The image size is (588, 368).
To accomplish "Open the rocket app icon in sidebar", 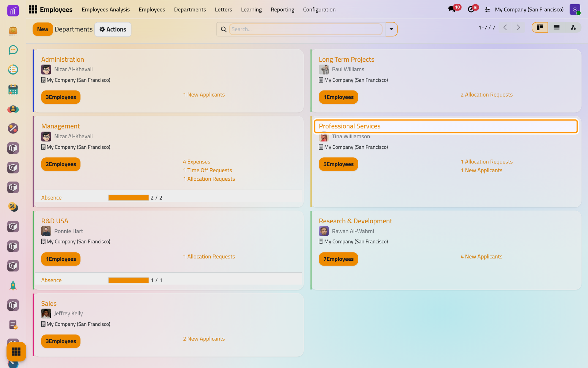I will pos(13,286).
